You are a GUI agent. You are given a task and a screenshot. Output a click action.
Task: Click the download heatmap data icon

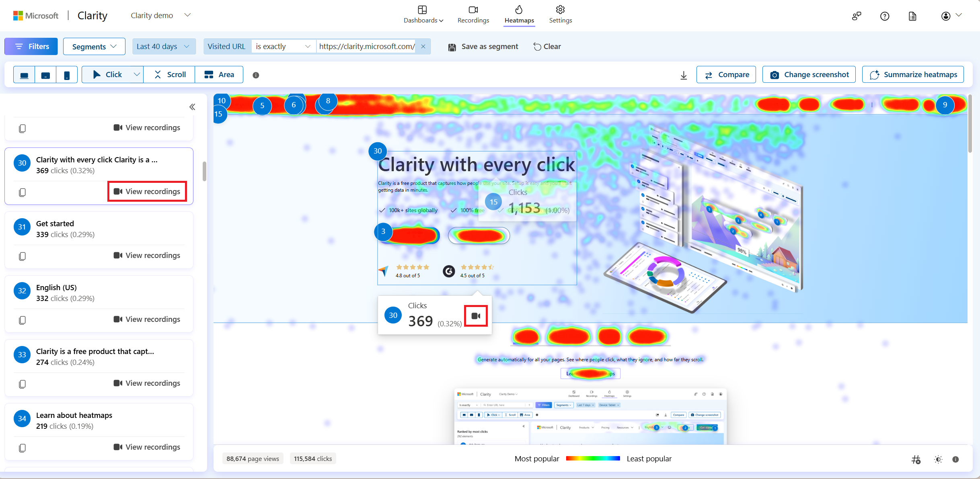[683, 75]
